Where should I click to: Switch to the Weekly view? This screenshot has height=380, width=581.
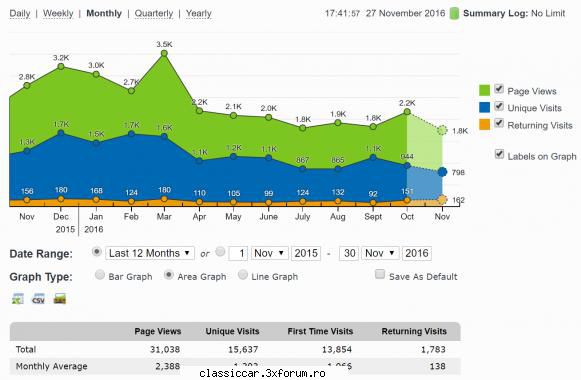(58, 13)
